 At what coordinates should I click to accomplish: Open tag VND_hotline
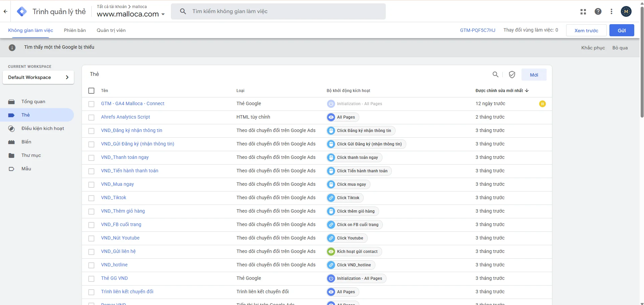pos(114,265)
